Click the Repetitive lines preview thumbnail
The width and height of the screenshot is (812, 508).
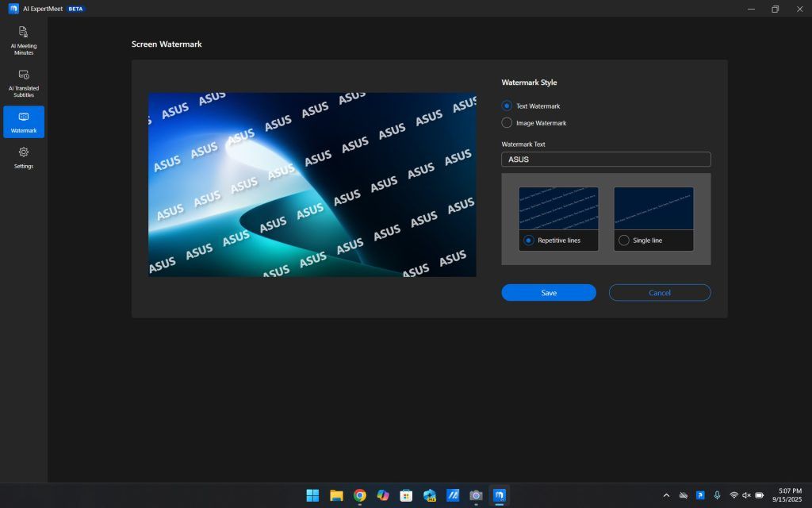(559, 209)
